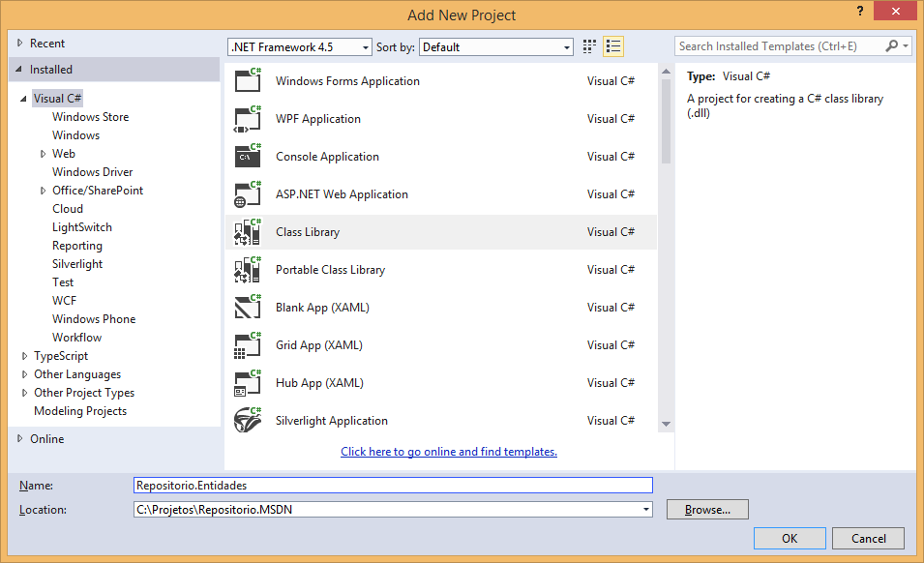Viewport: 924px width, 563px height.
Task: Open the dialog help question mark
Action: (860, 11)
